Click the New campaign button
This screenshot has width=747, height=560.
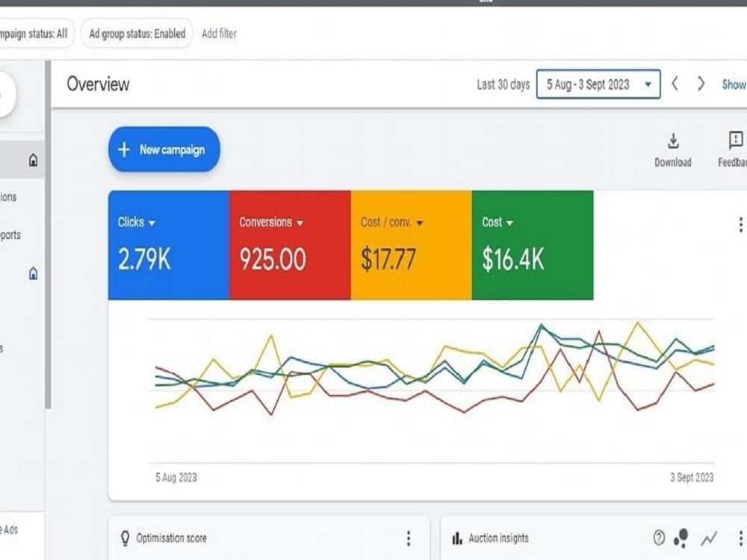[164, 149]
